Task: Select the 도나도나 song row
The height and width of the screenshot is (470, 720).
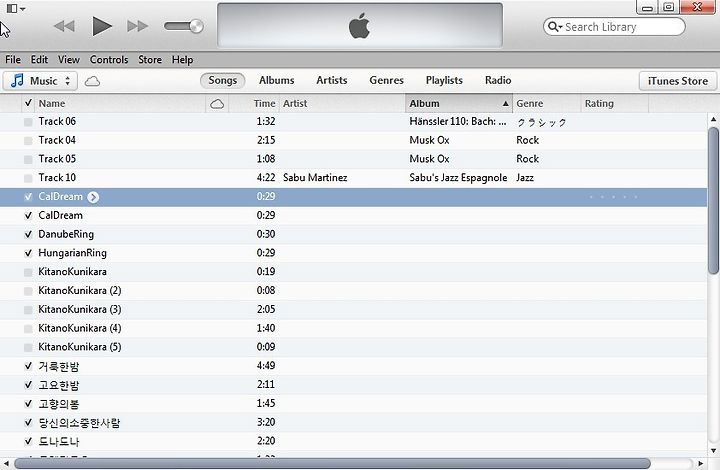Action: coord(354,442)
